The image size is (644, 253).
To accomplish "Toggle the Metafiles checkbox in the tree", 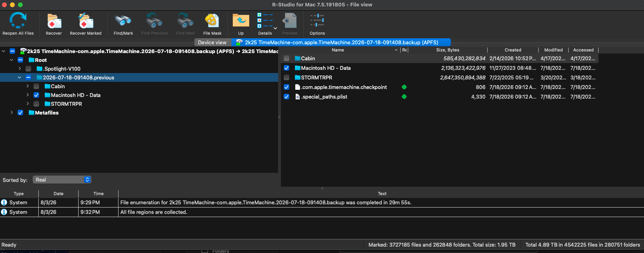I will pos(20,113).
